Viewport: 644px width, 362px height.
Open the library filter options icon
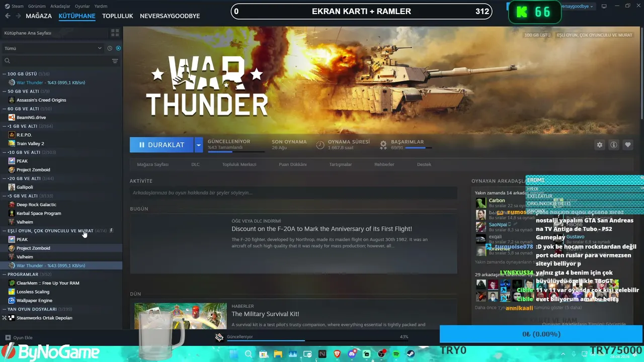point(115,61)
